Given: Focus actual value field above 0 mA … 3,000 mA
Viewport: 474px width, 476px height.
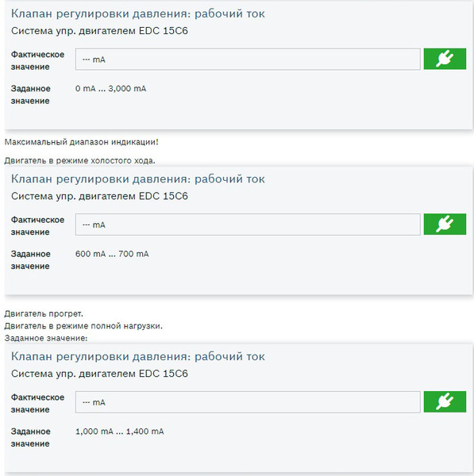Looking at the screenshot, I should (x=248, y=59).
